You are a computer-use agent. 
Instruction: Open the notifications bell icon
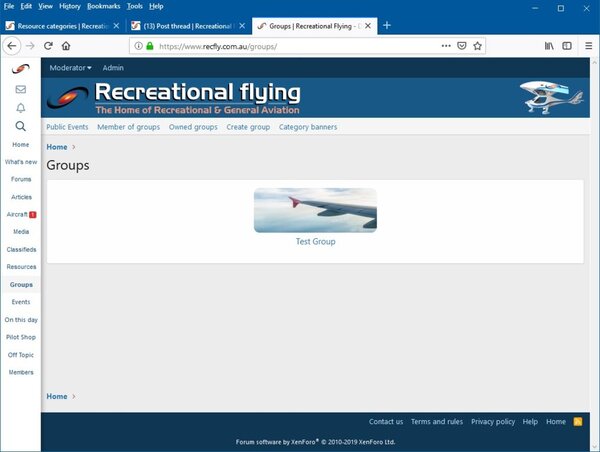(20, 108)
